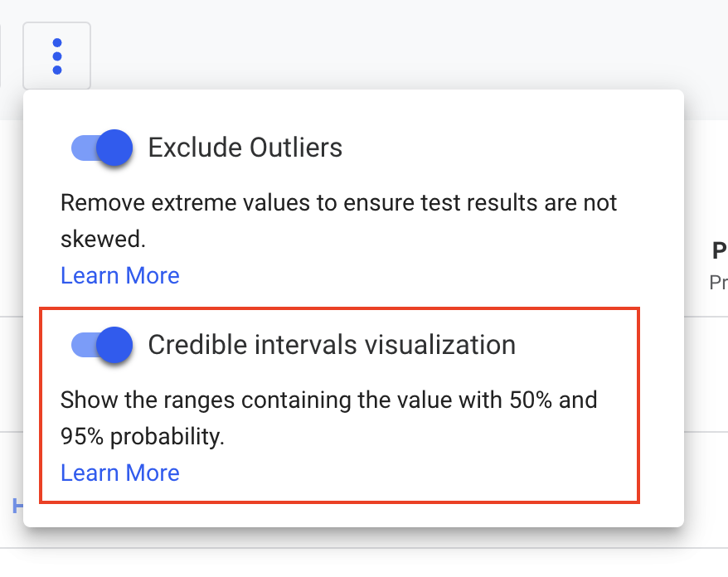Screen dimensions: 728x577
Task: Select the 'Remove extreme values' description text
Action: pyautogui.click(x=339, y=221)
